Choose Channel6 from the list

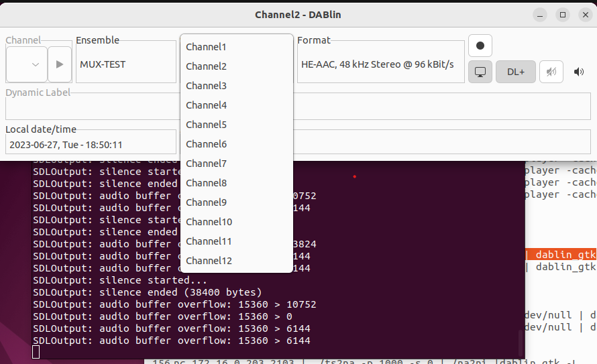(236, 143)
